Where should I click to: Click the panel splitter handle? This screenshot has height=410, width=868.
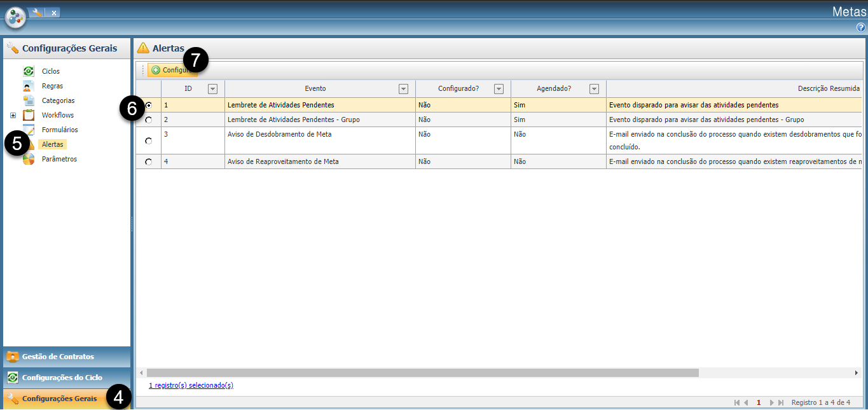pos(132,222)
